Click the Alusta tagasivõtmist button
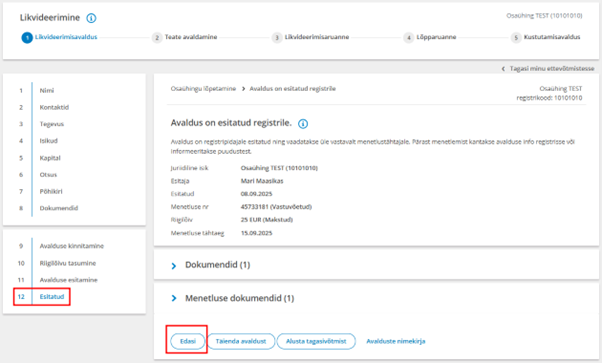This screenshot has width=602, height=363. point(316,341)
